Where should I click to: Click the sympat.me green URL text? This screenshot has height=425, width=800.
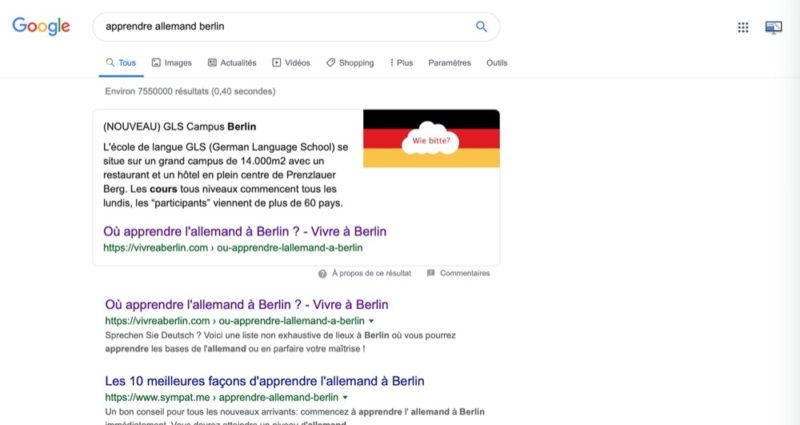(221, 397)
